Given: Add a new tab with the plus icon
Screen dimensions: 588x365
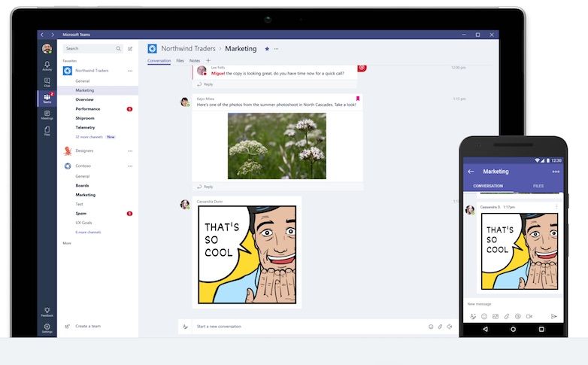Looking at the screenshot, I should [208, 60].
